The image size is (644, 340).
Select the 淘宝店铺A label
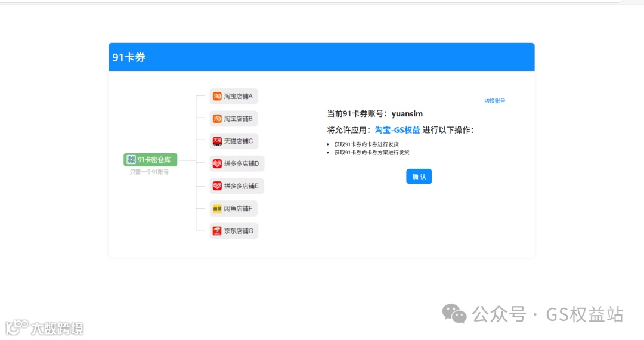[238, 96]
